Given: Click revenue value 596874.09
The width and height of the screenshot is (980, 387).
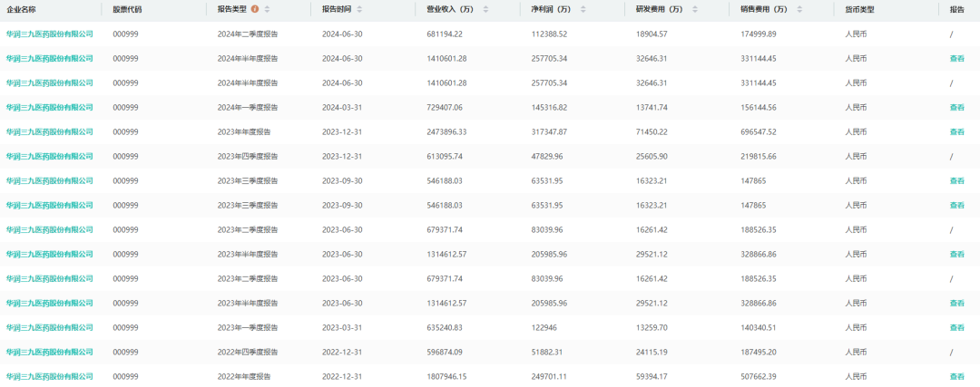Looking at the screenshot, I should [x=445, y=352].
